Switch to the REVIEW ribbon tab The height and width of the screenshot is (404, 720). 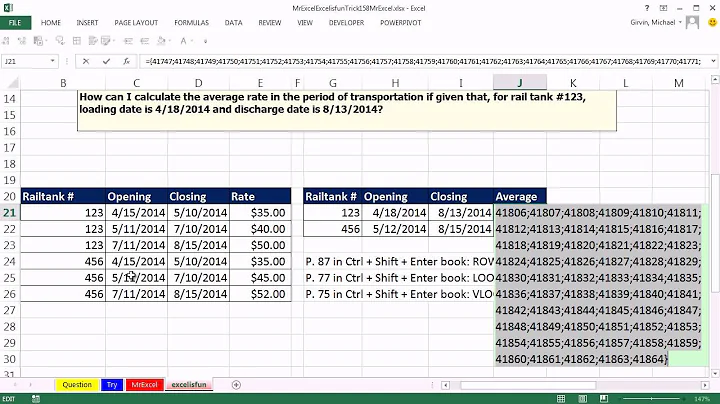click(270, 22)
